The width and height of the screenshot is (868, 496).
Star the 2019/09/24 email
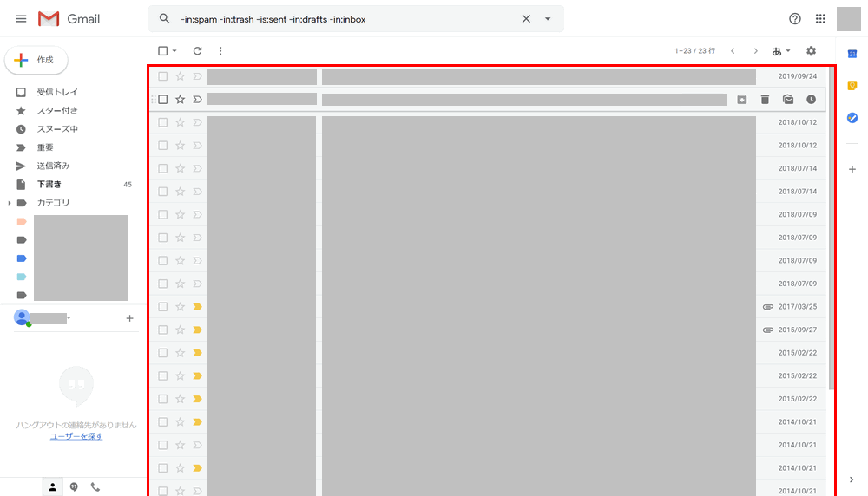pos(180,76)
